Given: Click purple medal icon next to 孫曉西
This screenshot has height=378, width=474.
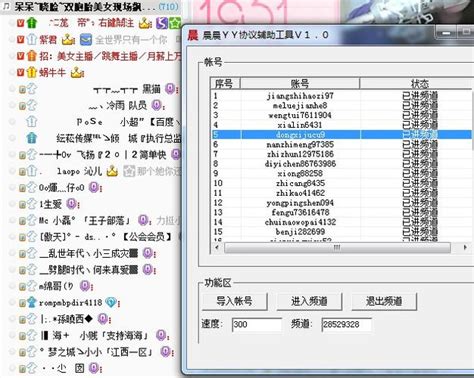Looking at the screenshot, I should [x=103, y=319].
